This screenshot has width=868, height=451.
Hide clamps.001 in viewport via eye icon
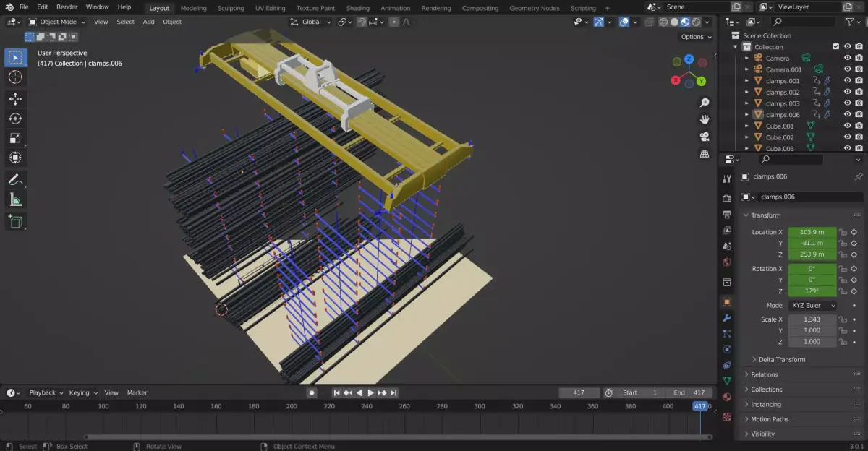(848, 81)
